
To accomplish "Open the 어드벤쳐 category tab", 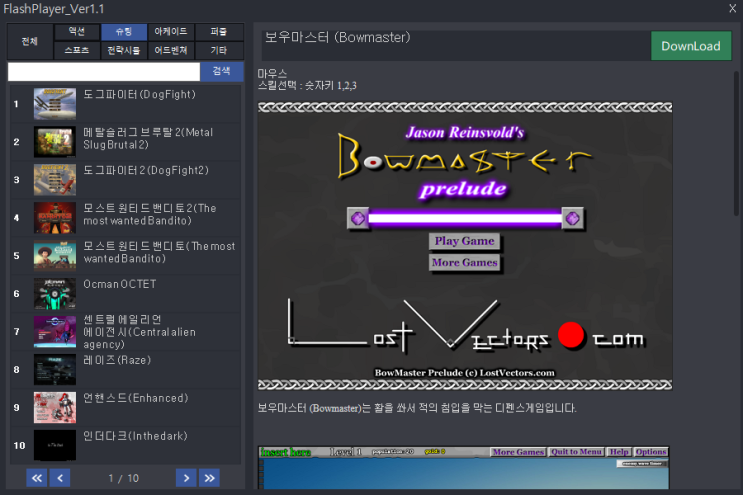I will 171,50.
